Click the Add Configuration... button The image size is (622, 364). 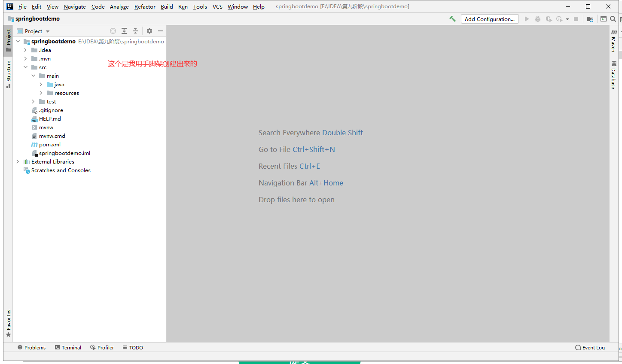tap(490, 19)
